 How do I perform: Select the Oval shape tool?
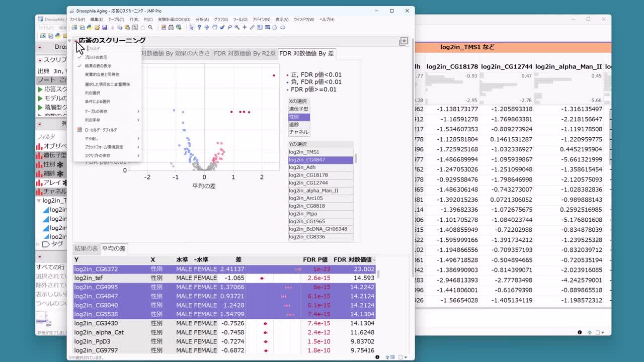(x=283, y=27)
